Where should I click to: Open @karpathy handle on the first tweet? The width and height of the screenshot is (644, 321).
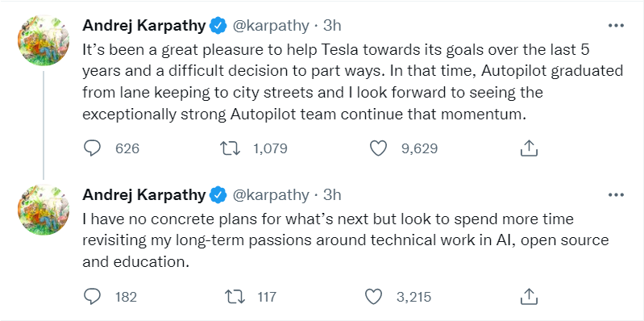[271, 26]
